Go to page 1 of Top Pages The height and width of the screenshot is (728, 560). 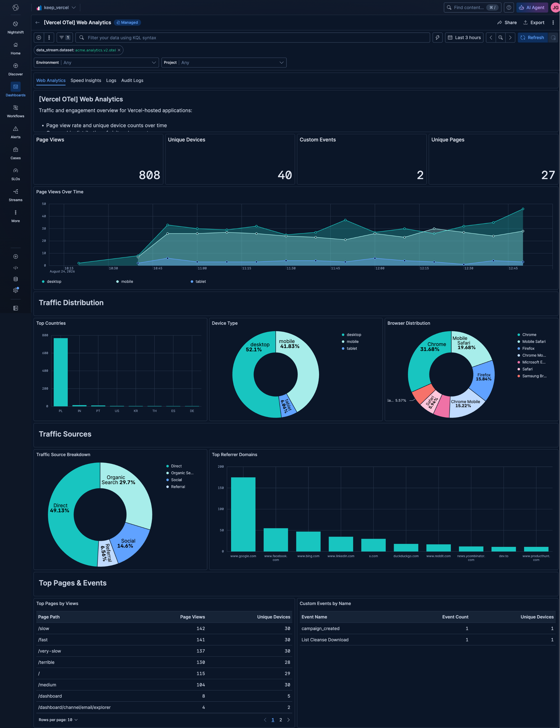[273, 720]
